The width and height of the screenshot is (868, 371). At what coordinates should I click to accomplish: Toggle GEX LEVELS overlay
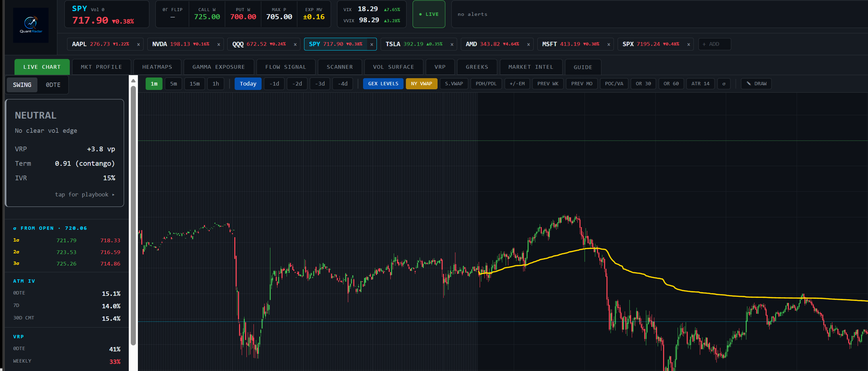point(383,84)
